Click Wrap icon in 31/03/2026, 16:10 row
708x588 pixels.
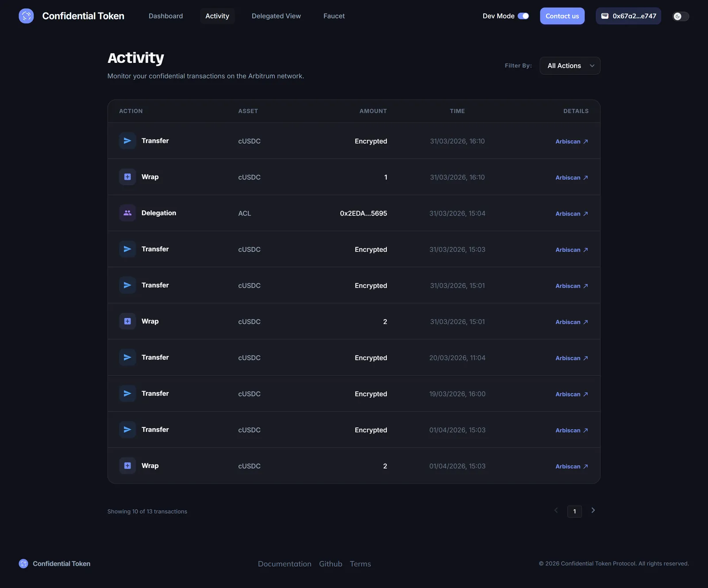(127, 177)
